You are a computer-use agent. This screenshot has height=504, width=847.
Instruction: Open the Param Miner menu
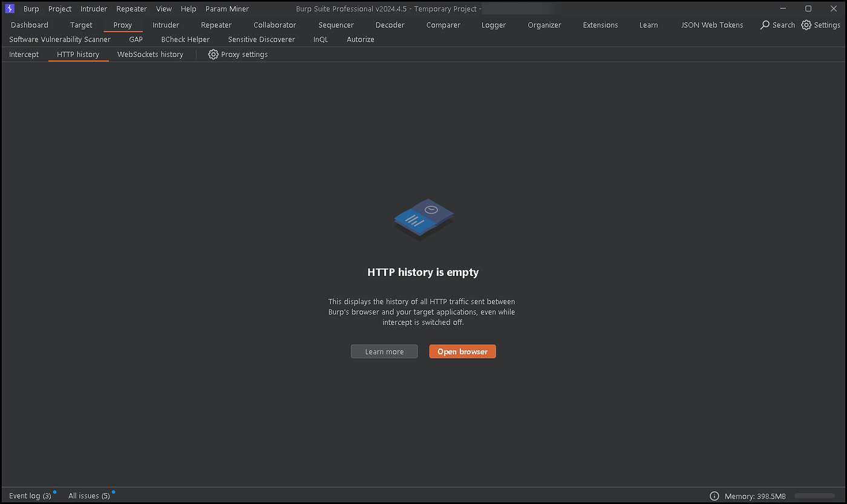tap(227, 9)
